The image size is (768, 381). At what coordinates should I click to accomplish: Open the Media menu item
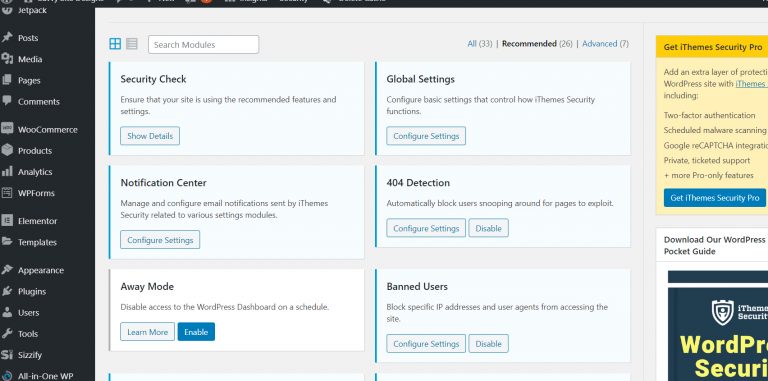(x=30, y=60)
